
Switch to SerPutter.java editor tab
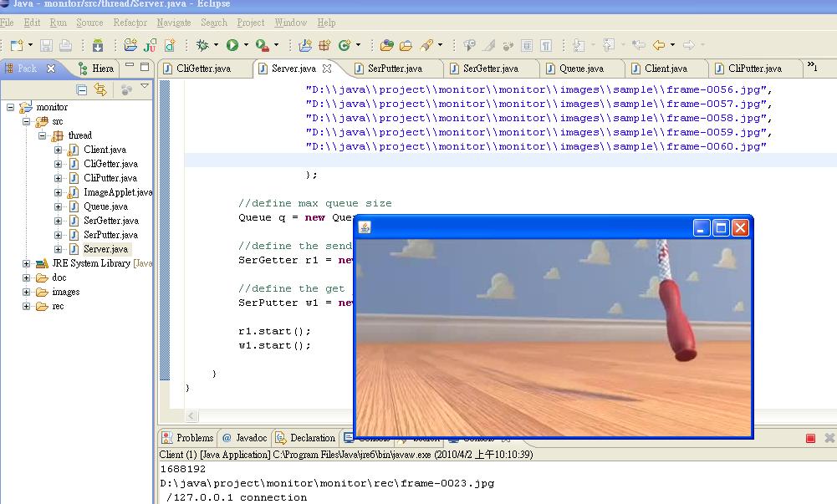click(x=395, y=69)
